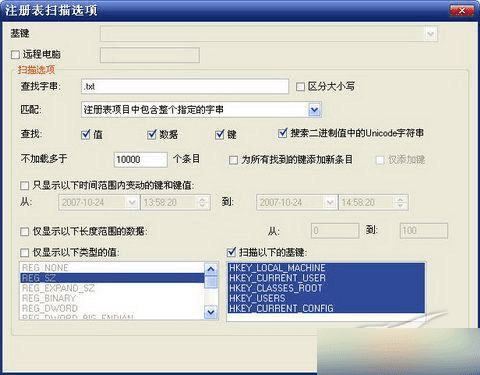
Task: Enable 仅显示以下类型的值 checkbox
Action: (x=24, y=253)
